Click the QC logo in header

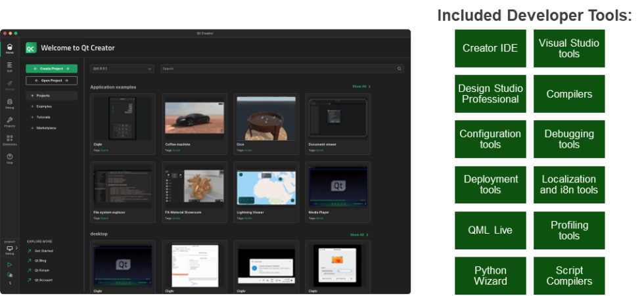(32, 48)
